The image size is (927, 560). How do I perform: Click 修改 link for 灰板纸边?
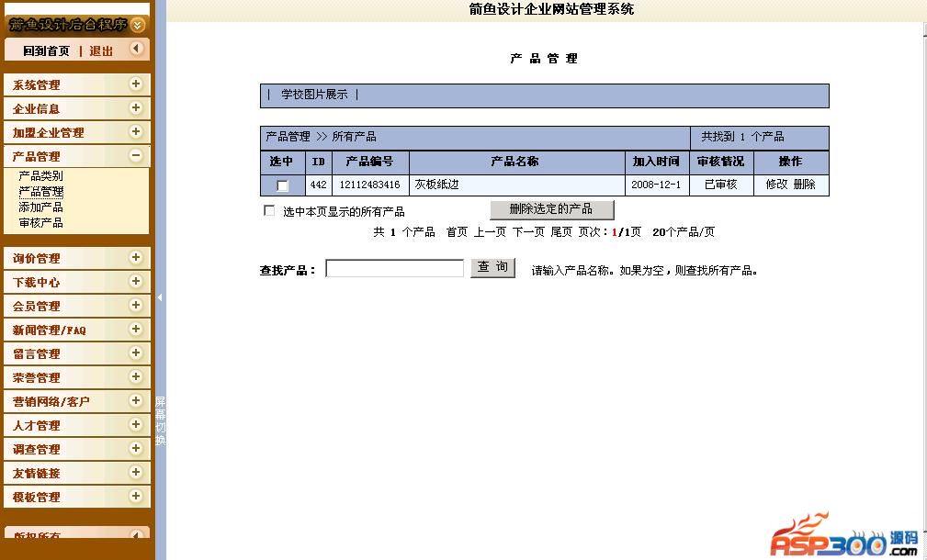(x=777, y=185)
